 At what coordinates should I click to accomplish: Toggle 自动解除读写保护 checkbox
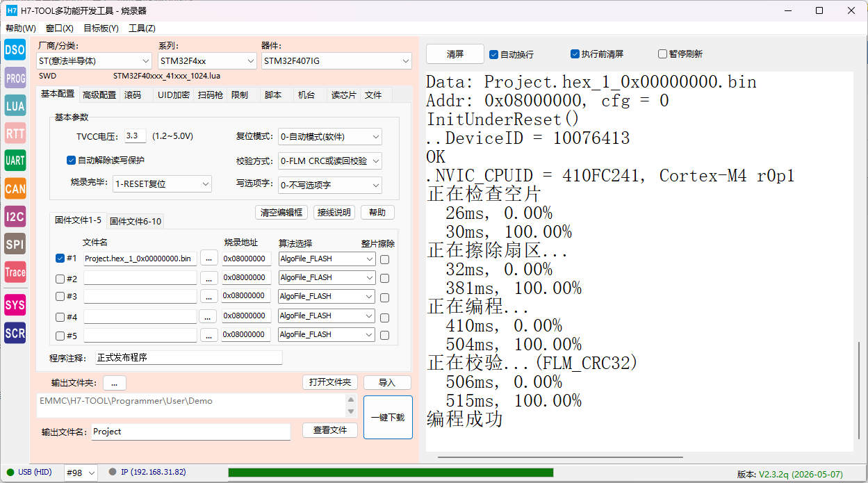point(71,160)
